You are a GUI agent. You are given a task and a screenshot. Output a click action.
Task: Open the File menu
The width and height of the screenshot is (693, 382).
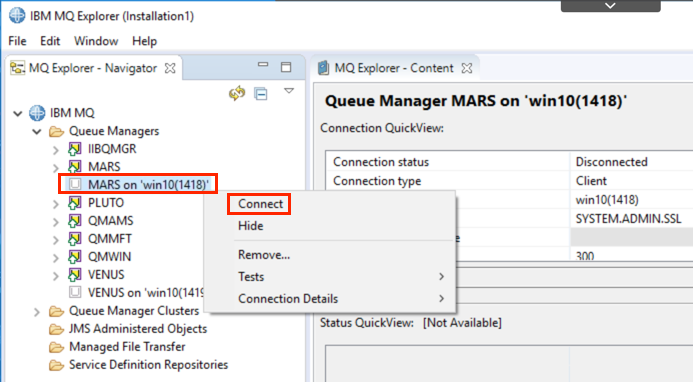(x=17, y=41)
